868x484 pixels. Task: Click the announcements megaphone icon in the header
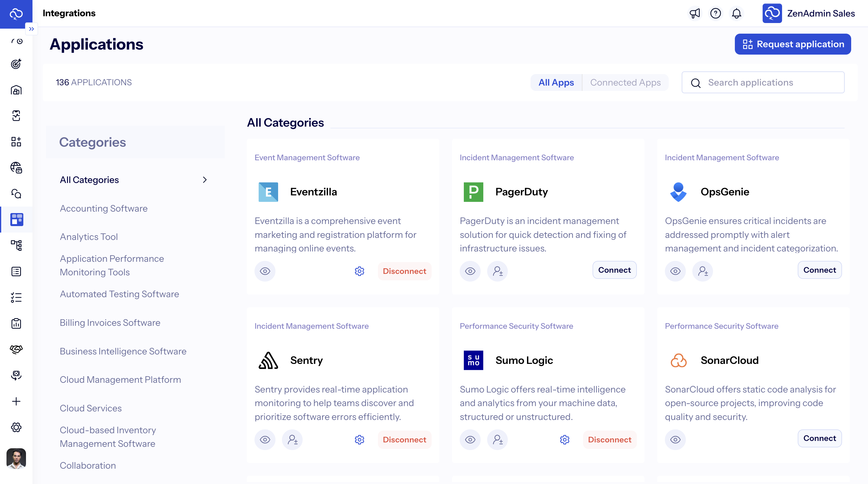695,14
